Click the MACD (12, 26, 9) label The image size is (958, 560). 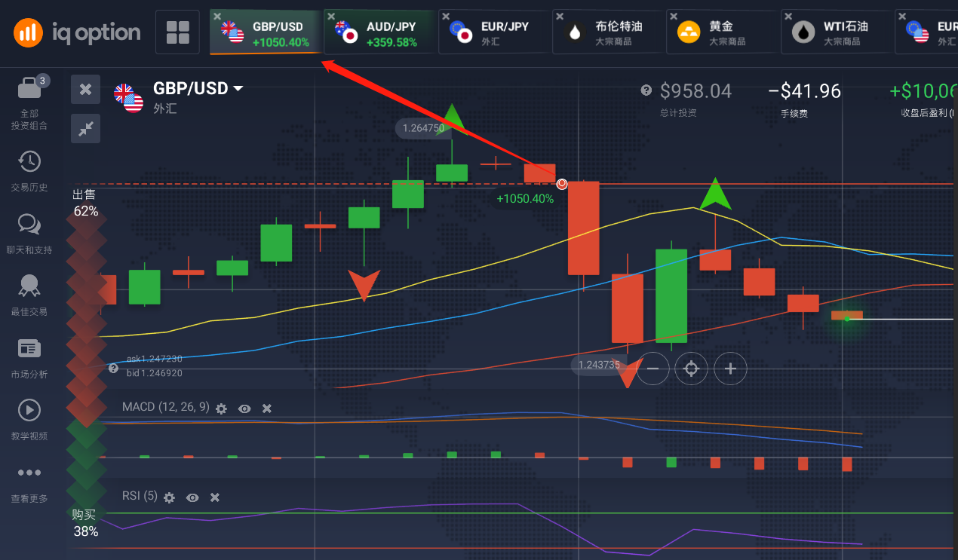166,407
